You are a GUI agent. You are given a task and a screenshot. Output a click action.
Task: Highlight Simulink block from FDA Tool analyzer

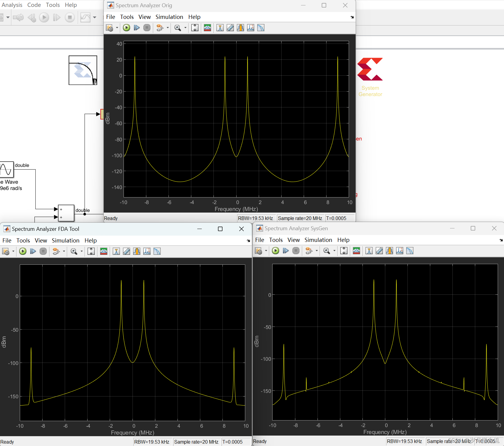point(56,252)
